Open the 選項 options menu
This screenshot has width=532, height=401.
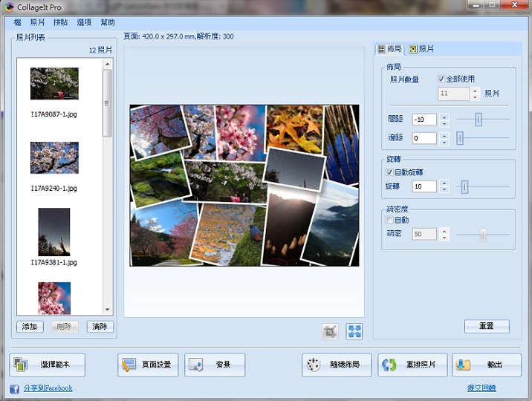[x=84, y=22]
